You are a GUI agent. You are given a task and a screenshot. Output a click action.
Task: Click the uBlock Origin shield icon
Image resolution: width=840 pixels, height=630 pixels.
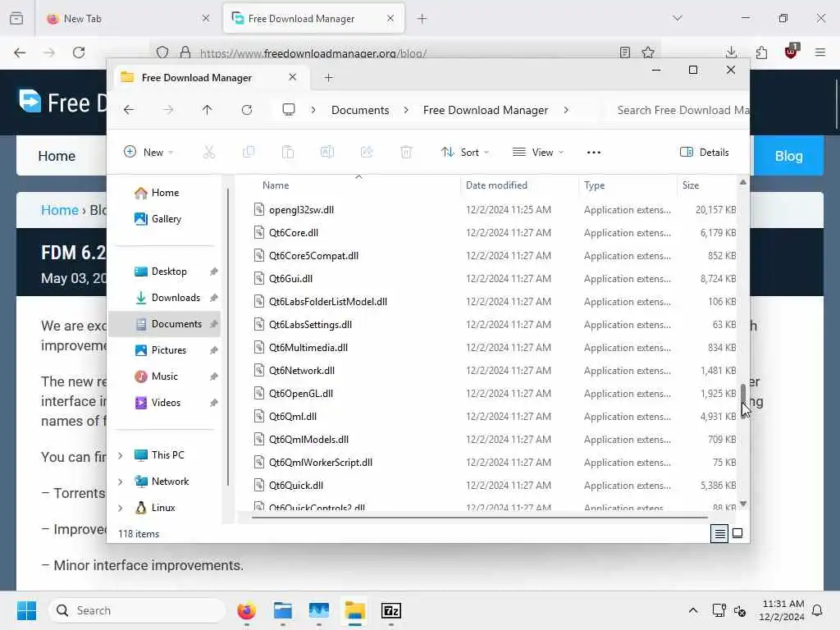792,52
